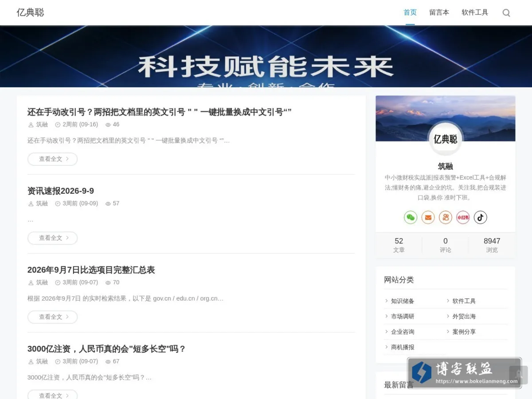The width and height of the screenshot is (532, 399).
Task: Click the back-to-top floating button
Action: tap(518, 375)
